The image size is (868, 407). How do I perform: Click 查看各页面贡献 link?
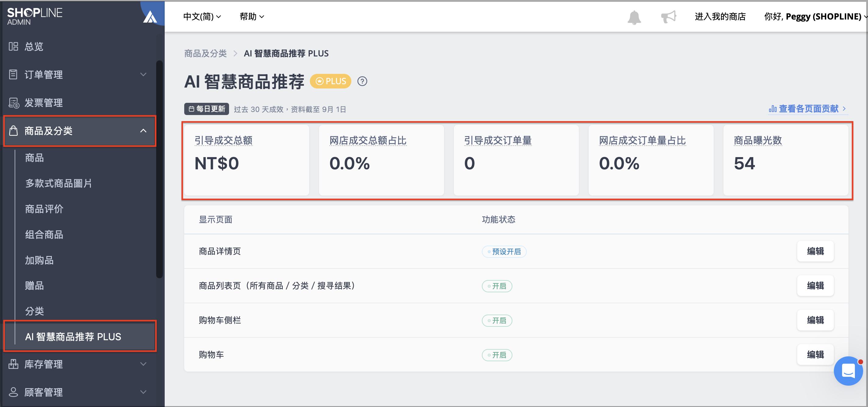[808, 109]
